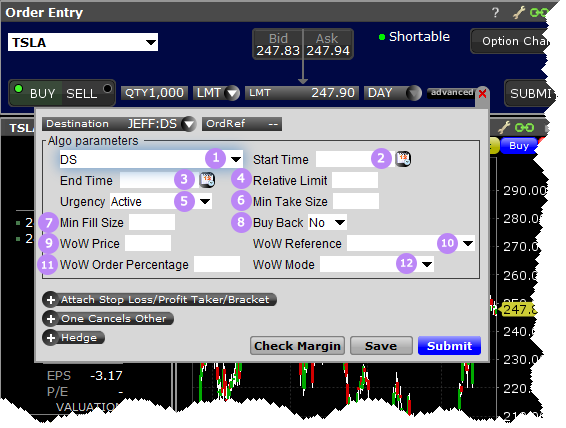Open Order Entry wrench configuration icon
Image resolution: width=566 pixels, height=428 pixels.
click(x=519, y=13)
